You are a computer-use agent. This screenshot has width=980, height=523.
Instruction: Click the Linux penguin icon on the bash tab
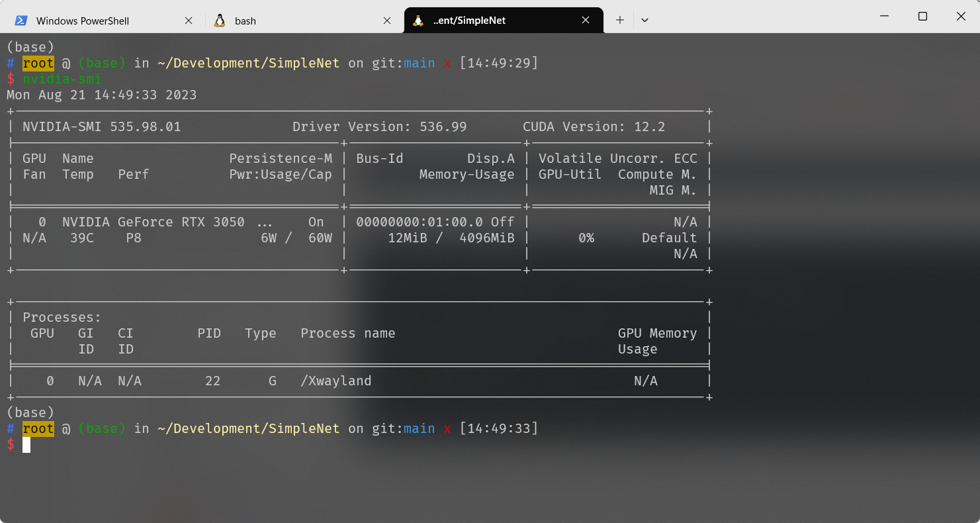click(219, 20)
